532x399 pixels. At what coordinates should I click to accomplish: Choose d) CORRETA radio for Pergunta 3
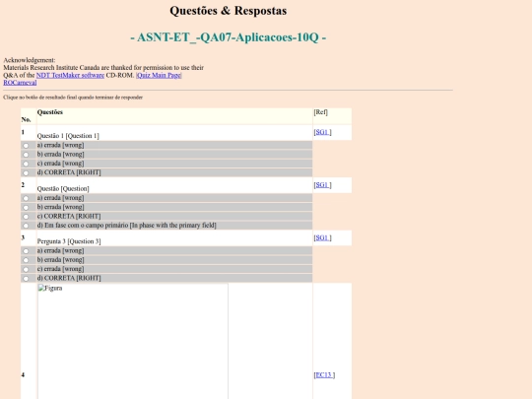[26, 279]
